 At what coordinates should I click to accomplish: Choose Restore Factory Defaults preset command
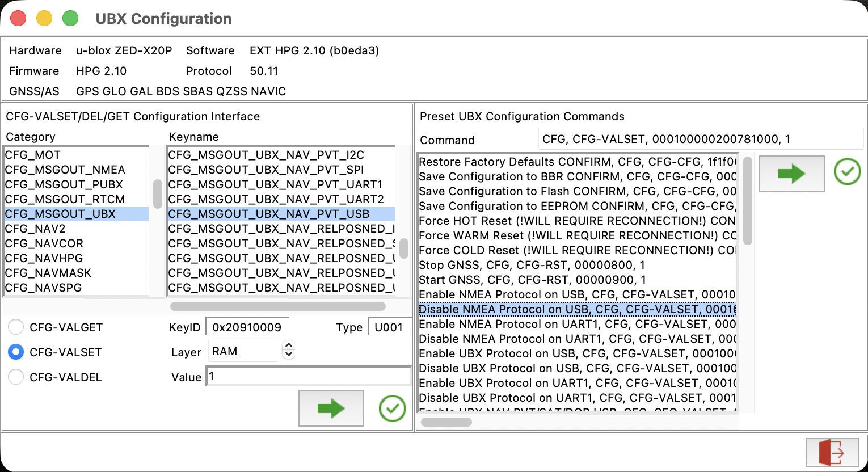click(578, 162)
